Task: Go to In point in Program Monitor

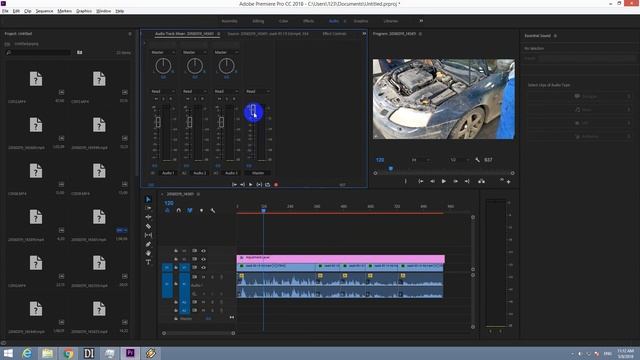Action: coord(420,181)
